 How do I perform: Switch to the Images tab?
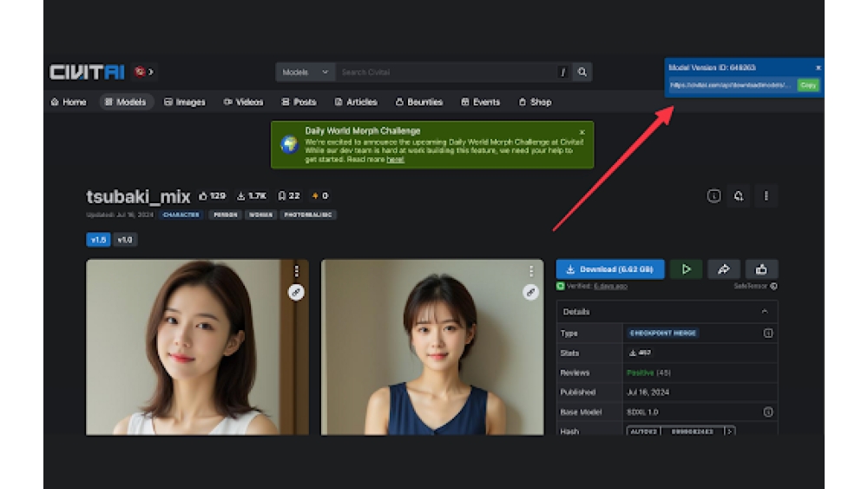185,102
